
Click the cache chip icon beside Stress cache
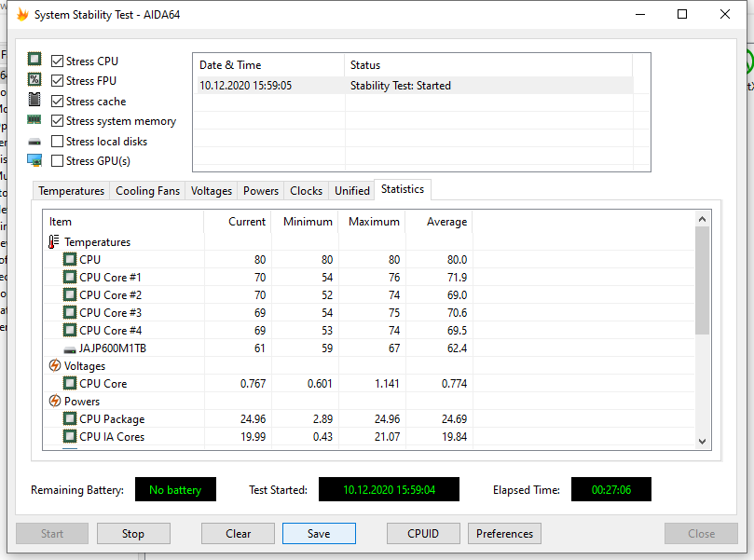(x=34, y=100)
